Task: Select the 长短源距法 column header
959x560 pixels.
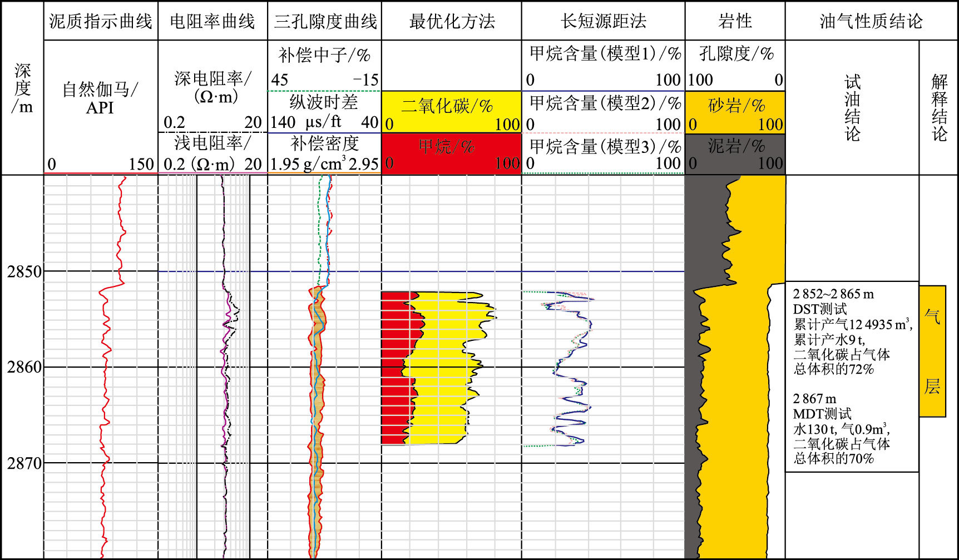Action: [x=604, y=21]
